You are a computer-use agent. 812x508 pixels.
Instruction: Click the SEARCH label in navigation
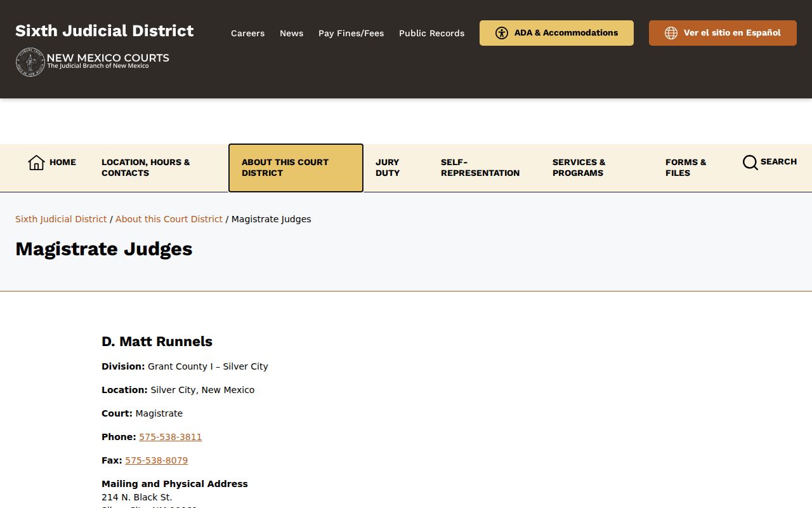pos(778,162)
